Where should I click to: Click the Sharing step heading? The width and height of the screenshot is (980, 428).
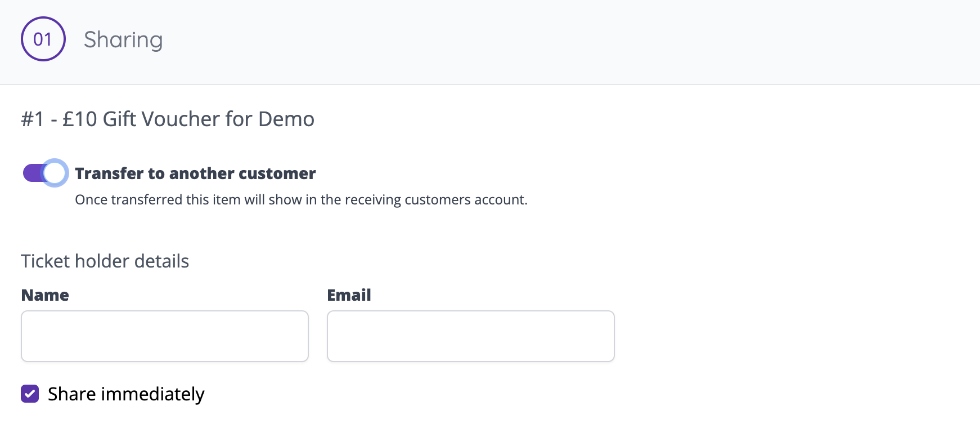(x=123, y=39)
